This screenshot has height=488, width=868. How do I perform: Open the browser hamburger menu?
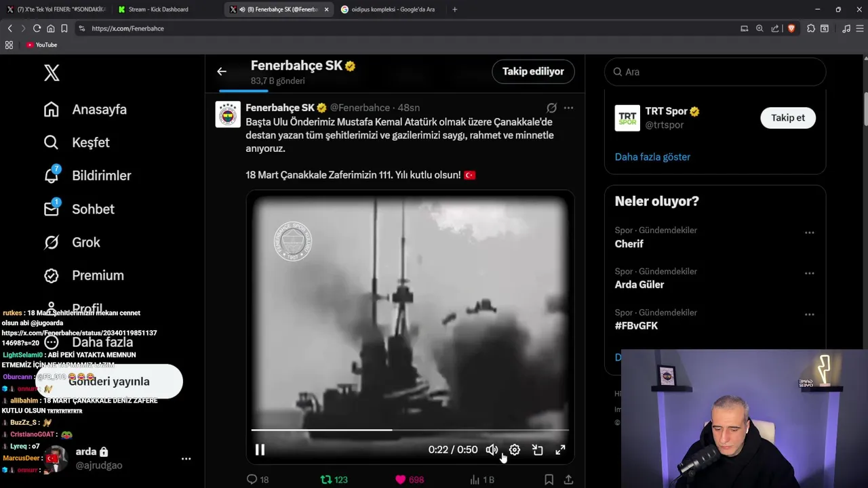[860, 28]
